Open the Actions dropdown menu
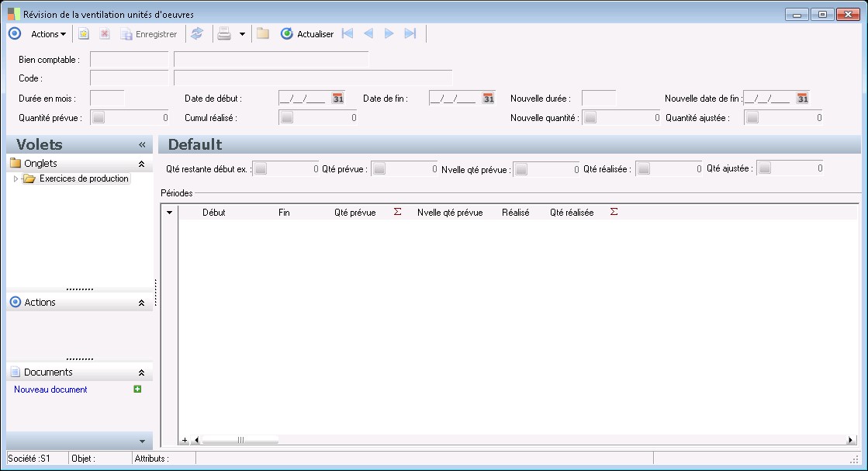This screenshot has width=868, height=471. pyautogui.click(x=48, y=34)
